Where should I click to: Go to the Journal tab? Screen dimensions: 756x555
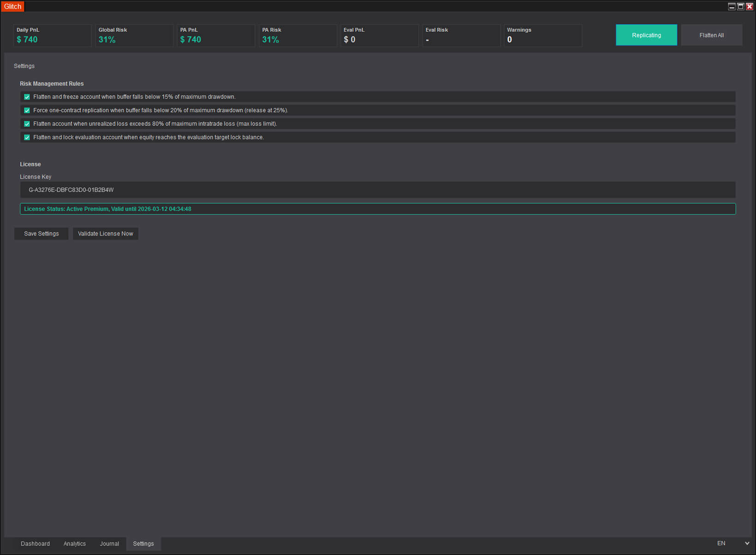pos(109,544)
